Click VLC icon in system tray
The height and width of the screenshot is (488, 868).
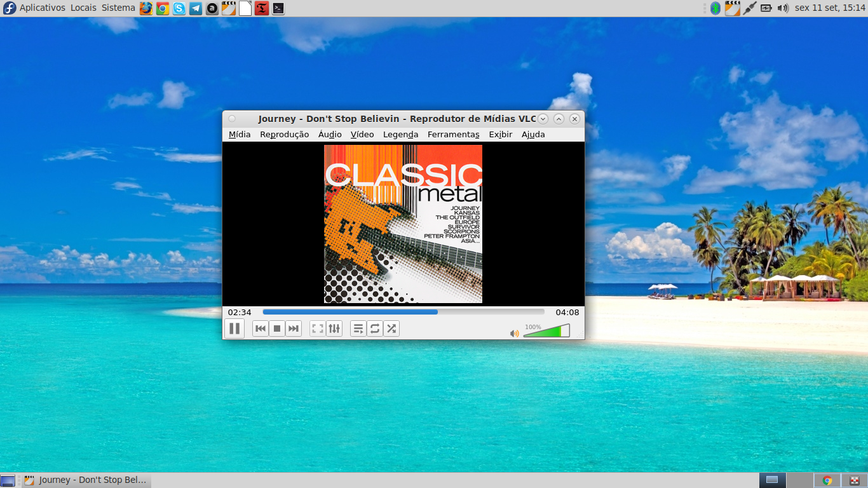[733, 8]
